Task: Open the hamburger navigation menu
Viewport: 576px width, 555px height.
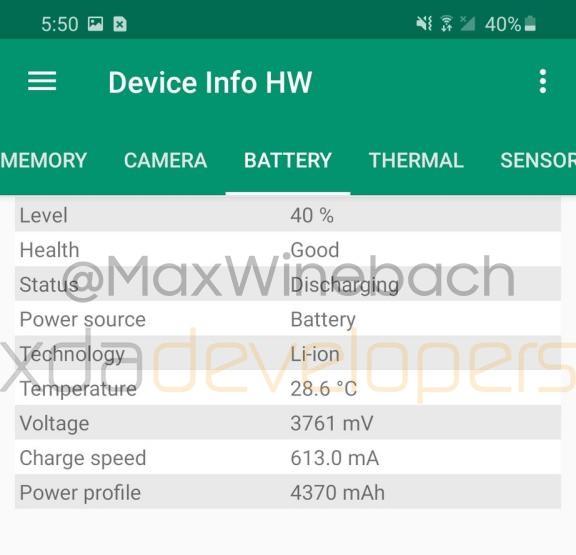Action: click(42, 81)
